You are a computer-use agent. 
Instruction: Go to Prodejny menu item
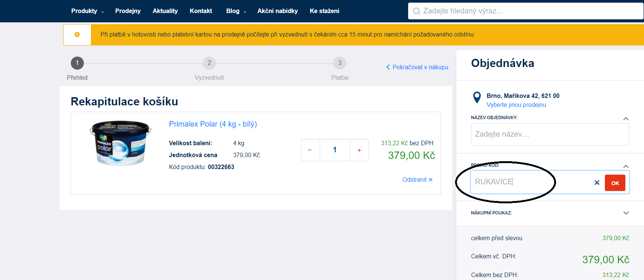point(128,11)
